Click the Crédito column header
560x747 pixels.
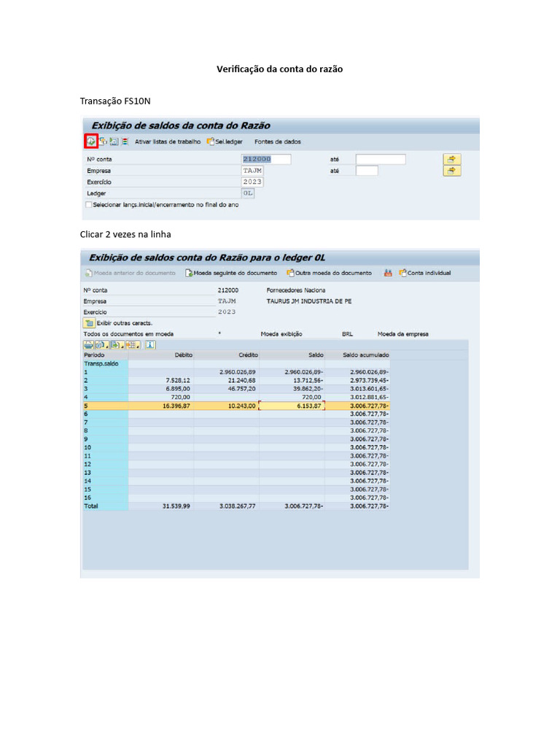click(227, 355)
